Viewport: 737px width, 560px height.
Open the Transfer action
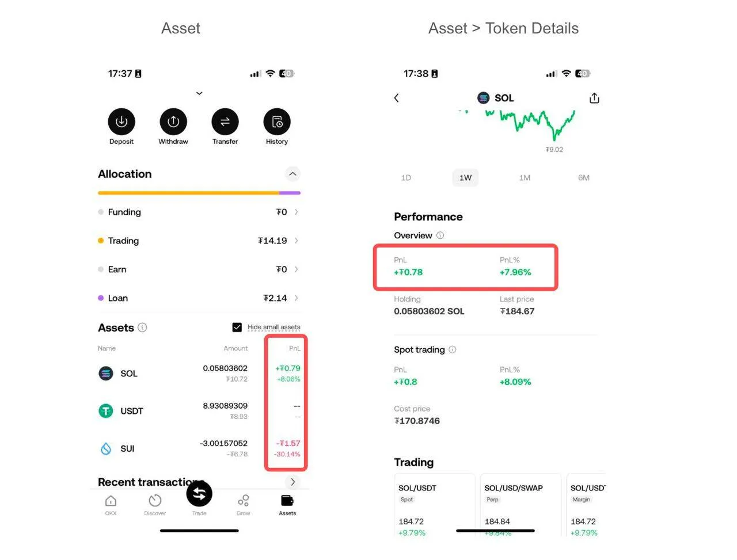pos(225,122)
